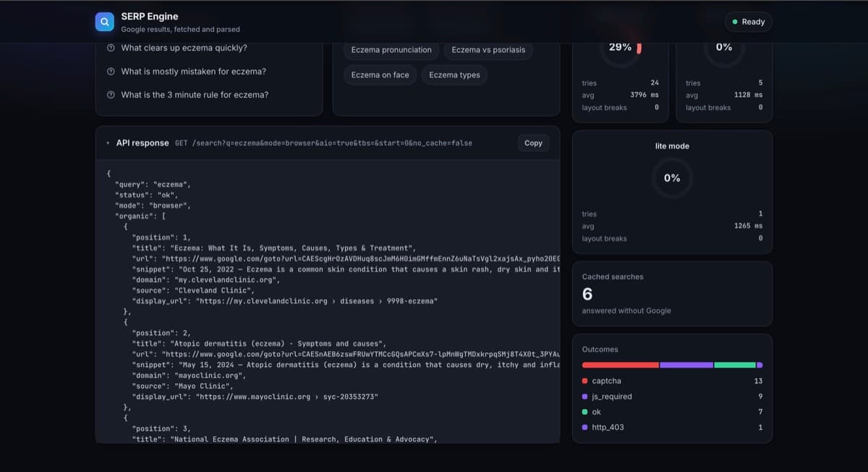Screen dimensions: 868x472
Task: Click the red captcha legend dot
Action: [584, 381]
